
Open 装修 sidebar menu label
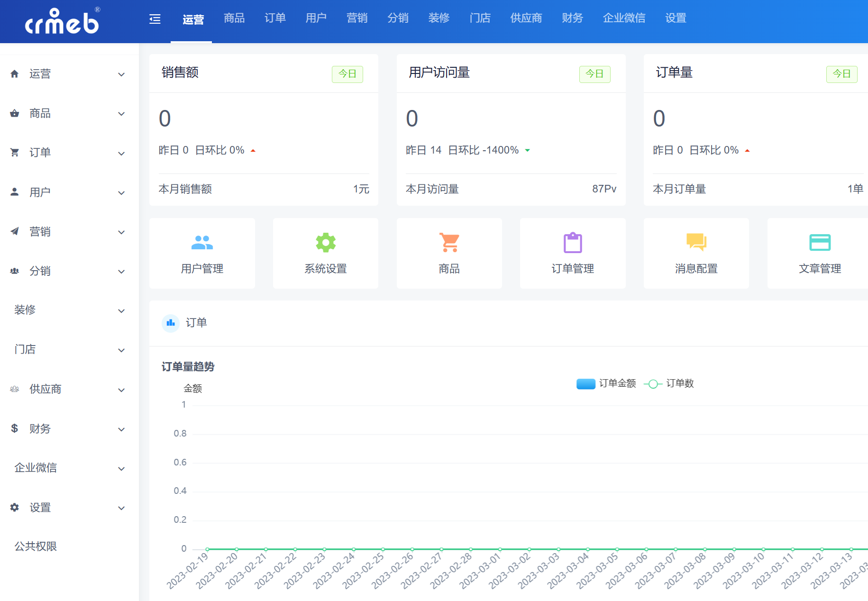[25, 310]
